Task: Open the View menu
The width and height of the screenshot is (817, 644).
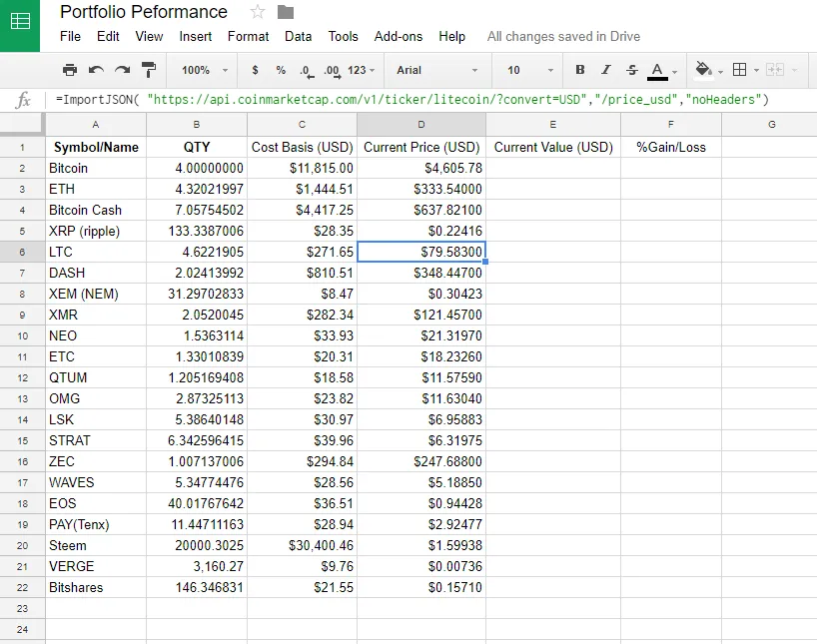Action: coord(149,37)
